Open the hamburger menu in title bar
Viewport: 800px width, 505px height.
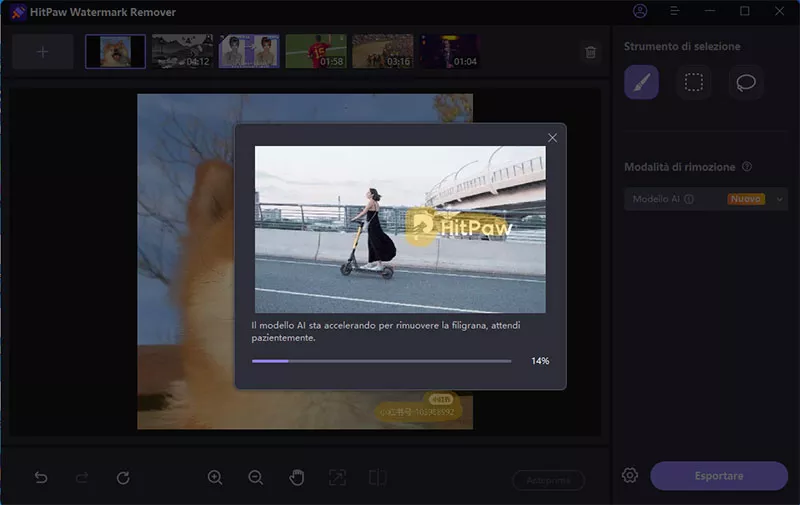(x=676, y=11)
